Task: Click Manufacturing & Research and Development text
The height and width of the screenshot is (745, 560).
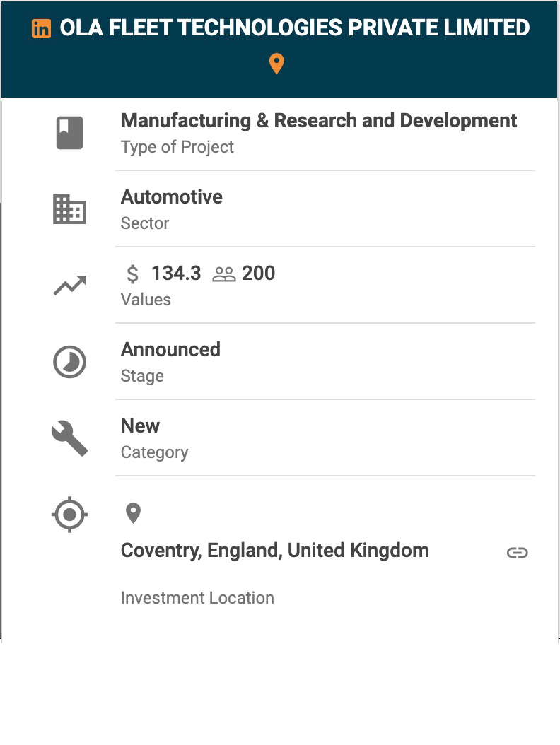Action: tap(319, 121)
